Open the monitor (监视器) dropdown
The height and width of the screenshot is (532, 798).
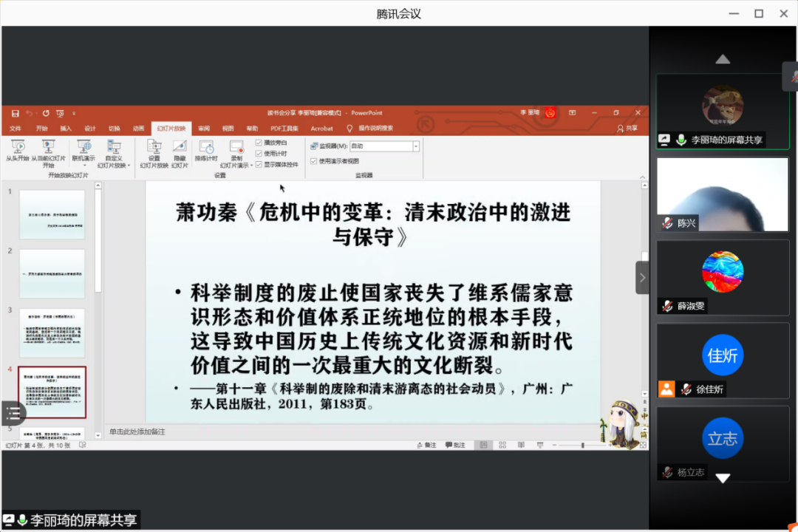coord(416,146)
